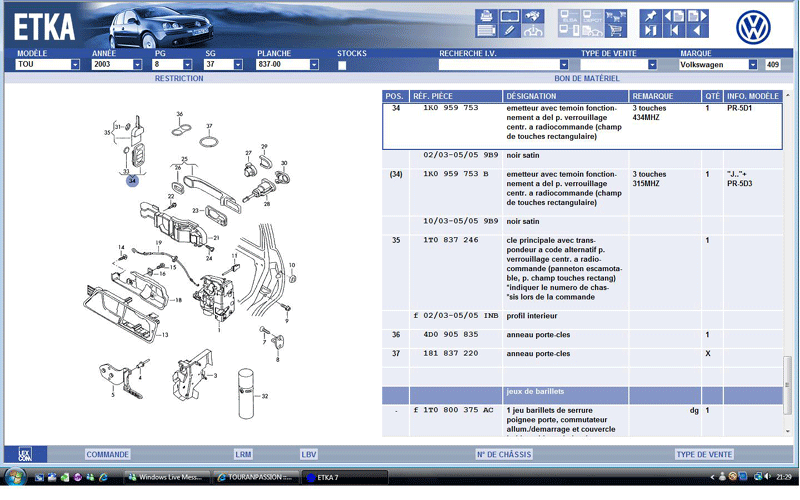This screenshot has width=800, height=500.
Task: Select part number 181 837 220
Action: coord(451,354)
